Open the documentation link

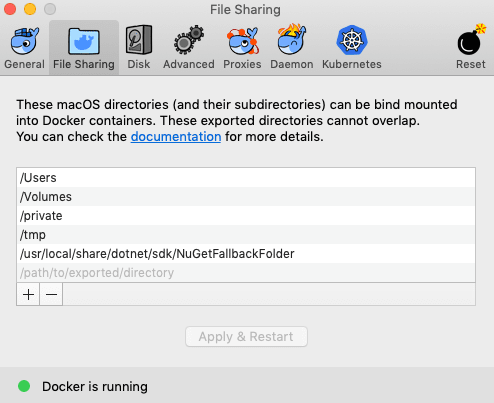point(176,137)
